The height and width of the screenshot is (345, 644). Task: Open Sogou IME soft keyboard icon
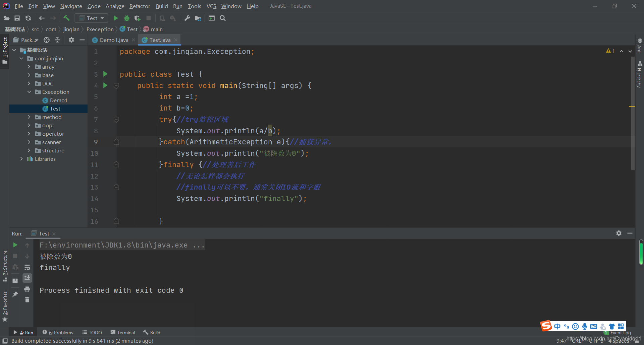[x=594, y=326]
